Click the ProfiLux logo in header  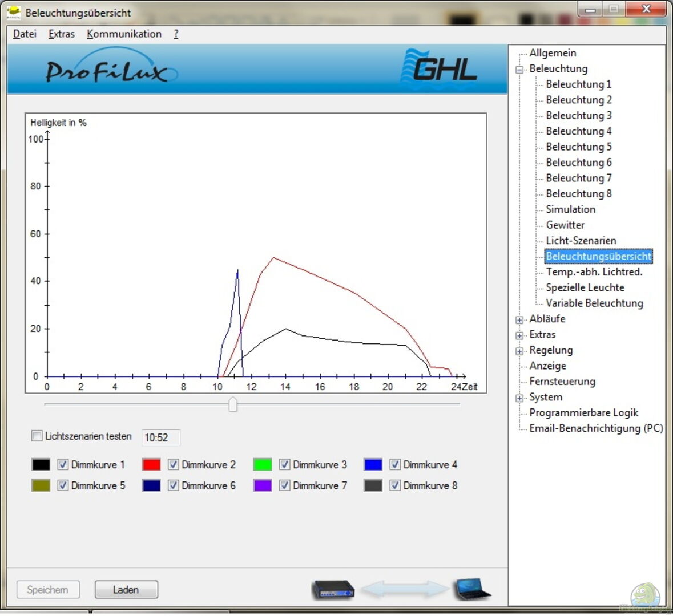tap(108, 70)
